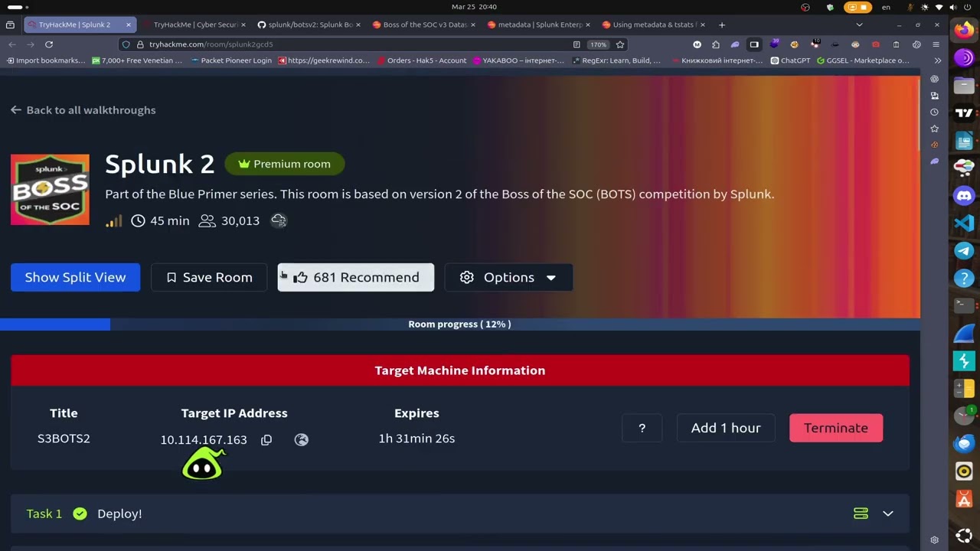Click the cloud icon beside 30,013 users
This screenshot has height=551, width=980.
(279, 220)
